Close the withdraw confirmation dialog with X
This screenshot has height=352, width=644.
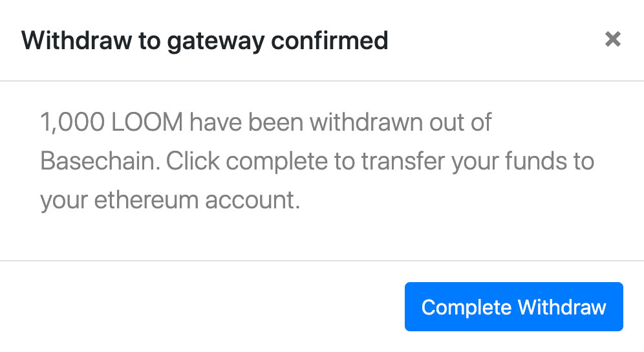click(612, 39)
